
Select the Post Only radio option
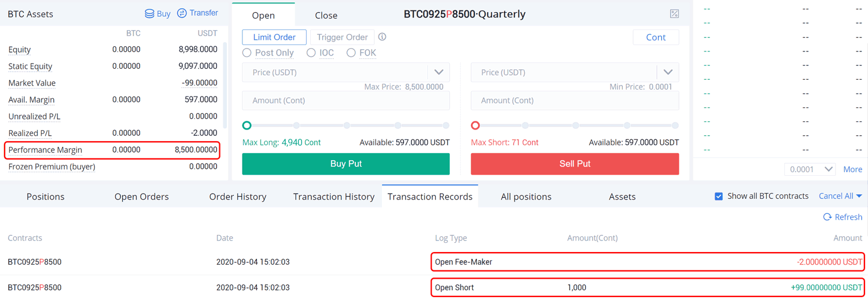click(247, 53)
